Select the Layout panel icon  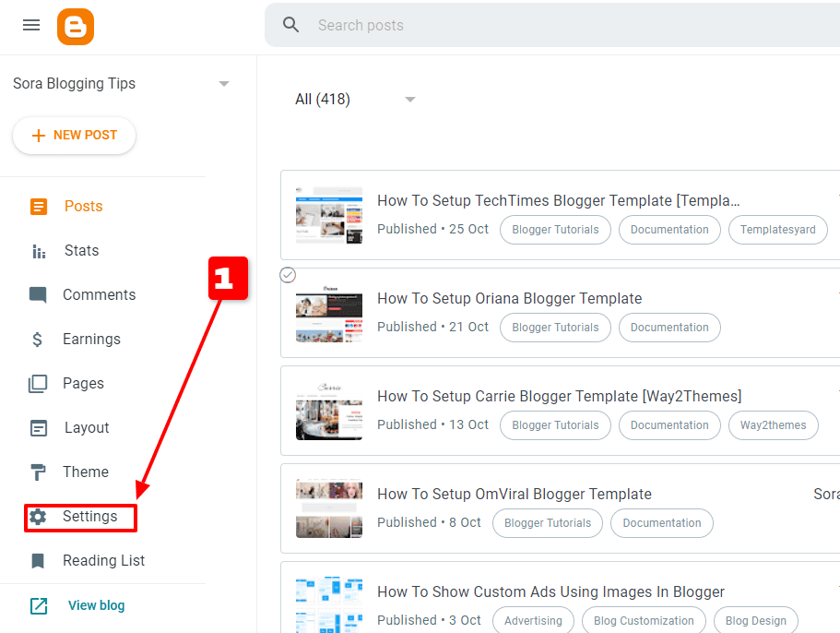click(x=37, y=427)
